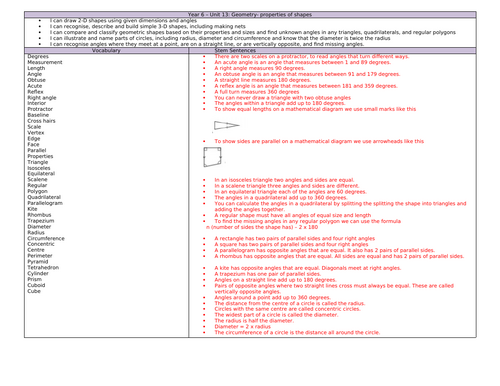Click the formula 'n (number of sides the shape has) – 2 x 180'
Viewport: 500px width, 386px height.
[262, 227]
